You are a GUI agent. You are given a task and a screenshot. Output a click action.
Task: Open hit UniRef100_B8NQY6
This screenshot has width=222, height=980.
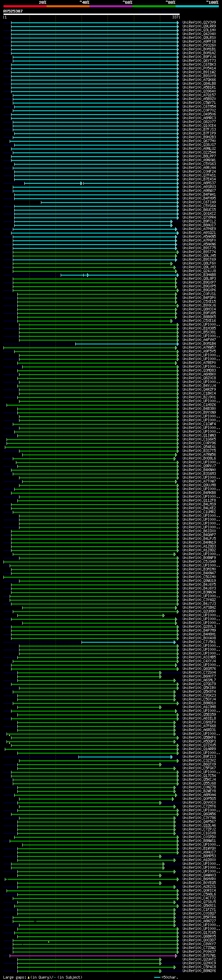(x=199, y=971)
